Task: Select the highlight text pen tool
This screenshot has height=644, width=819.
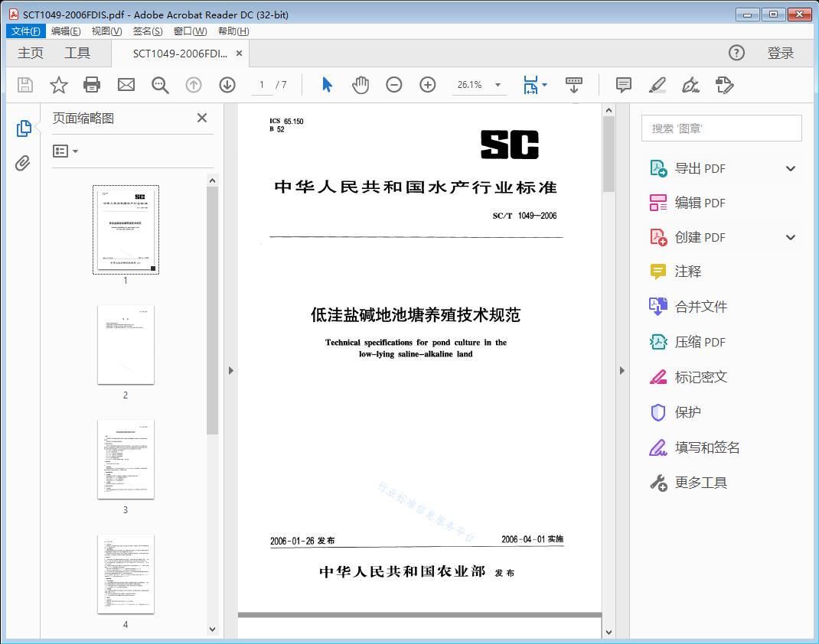Action: [x=657, y=85]
